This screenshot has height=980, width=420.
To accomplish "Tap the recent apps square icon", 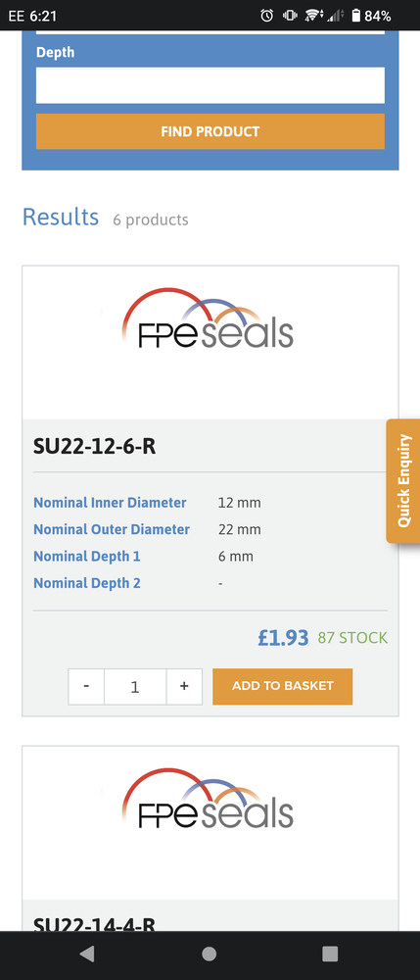I will 330,954.
